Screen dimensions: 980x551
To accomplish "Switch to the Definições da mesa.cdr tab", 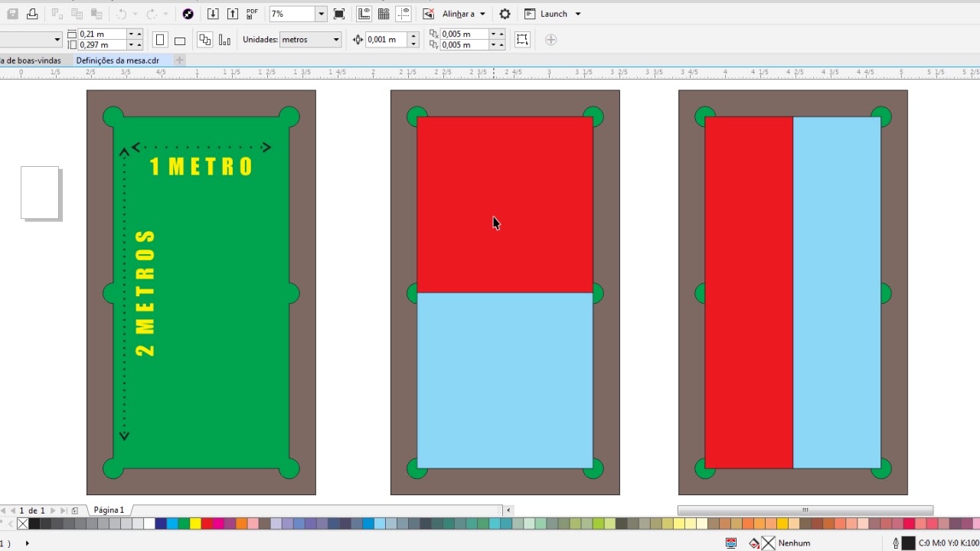I will pos(118,60).
